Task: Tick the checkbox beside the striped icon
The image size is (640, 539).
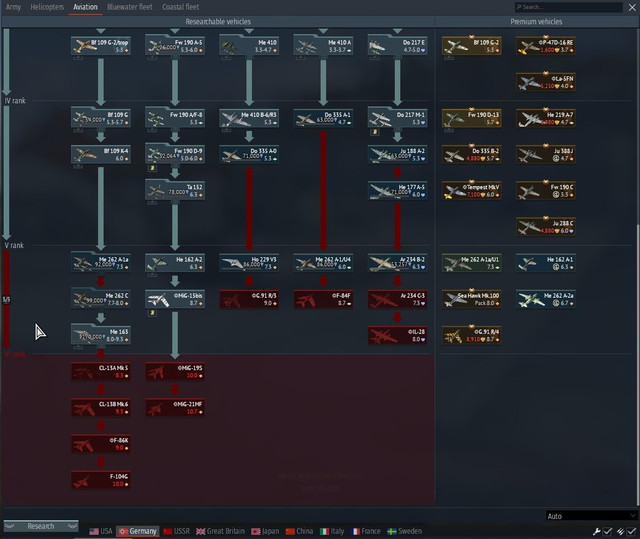Action: coord(631,531)
